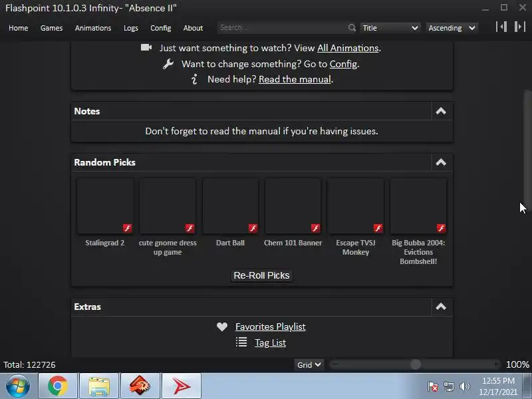This screenshot has width=532, height=399.
Task: Select the Escape TVSJ Monkey thumbnail
Action: coord(356,205)
